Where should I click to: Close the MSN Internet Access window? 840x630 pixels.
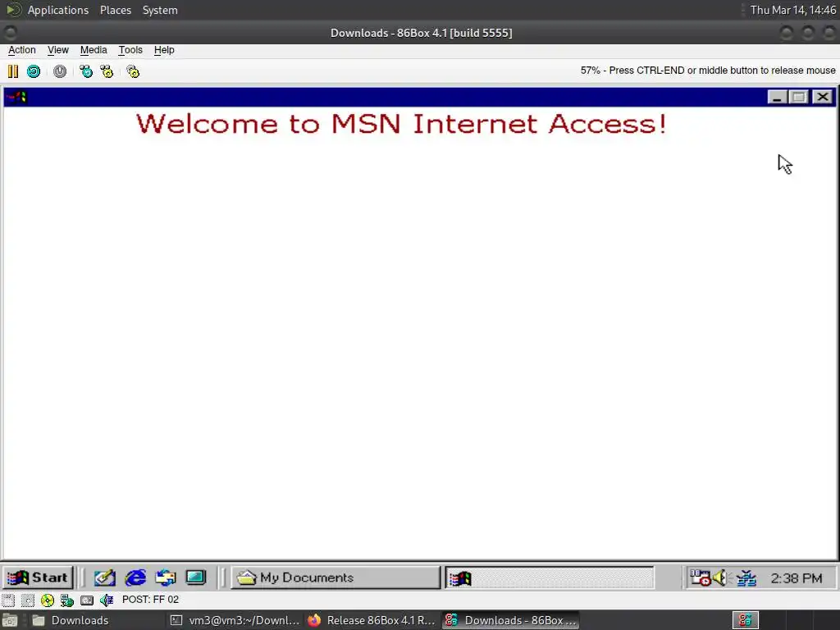pyautogui.click(x=822, y=97)
